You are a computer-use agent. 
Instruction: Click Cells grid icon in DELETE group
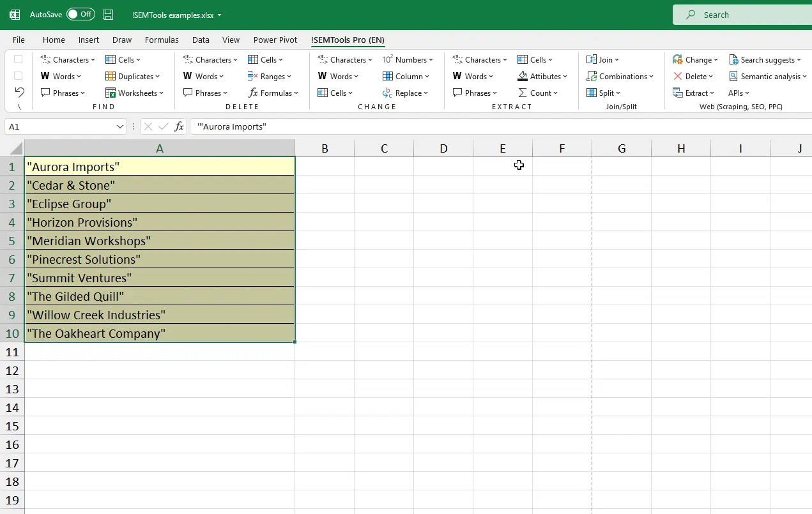[253, 59]
